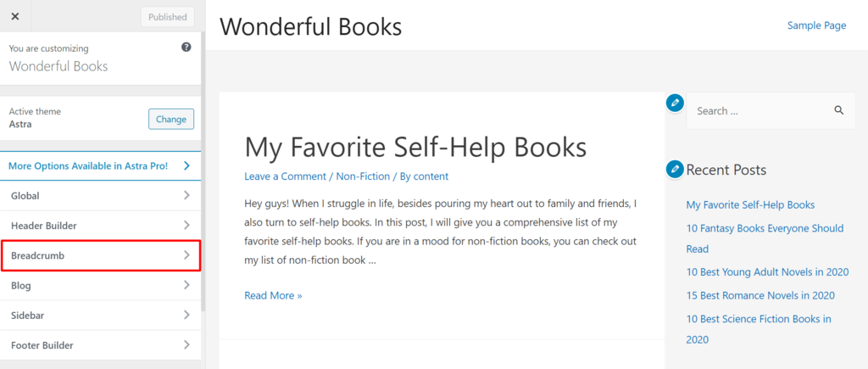Open the Blog settings panel
The image size is (868, 369).
pos(100,286)
